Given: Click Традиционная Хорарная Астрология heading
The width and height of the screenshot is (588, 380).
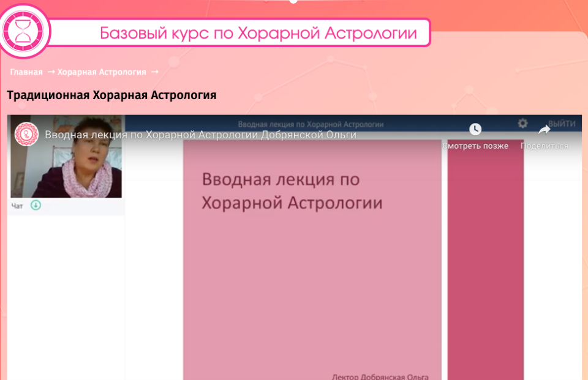Looking at the screenshot, I should coord(111,95).
